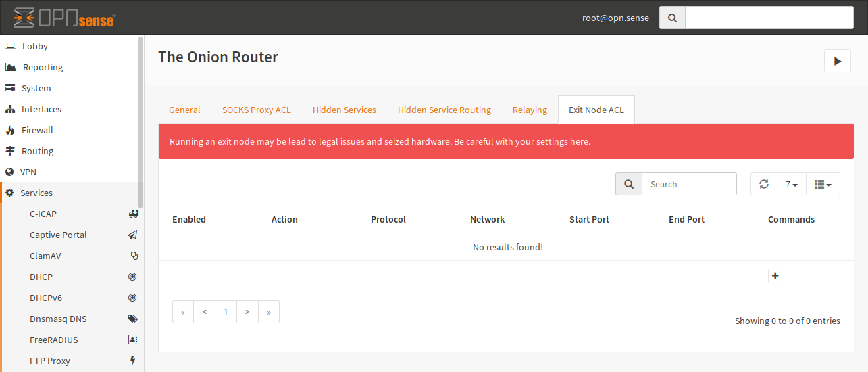Click the OPNsense logo
The image size is (868, 372).
pyautogui.click(x=64, y=18)
